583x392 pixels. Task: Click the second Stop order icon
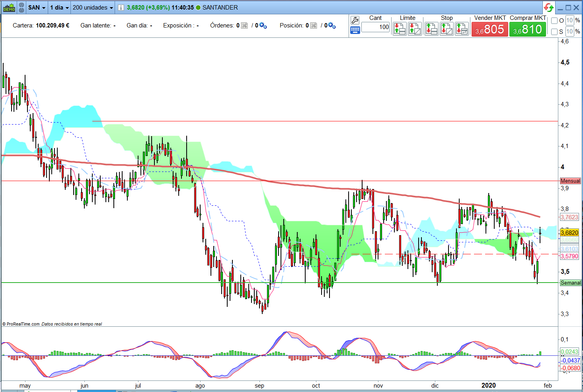[447, 29]
